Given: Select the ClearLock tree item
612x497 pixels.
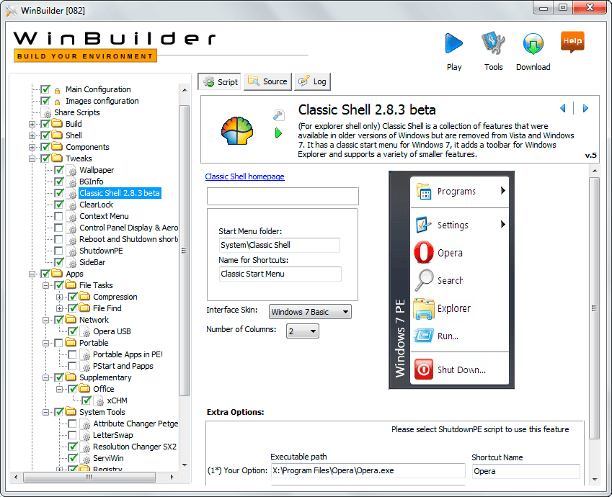Looking at the screenshot, I should pyautogui.click(x=96, y=205).
